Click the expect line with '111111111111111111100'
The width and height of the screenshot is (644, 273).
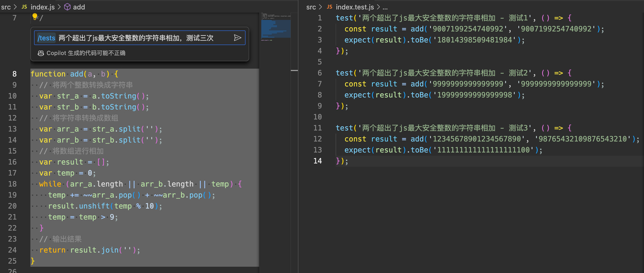[444, 150]
